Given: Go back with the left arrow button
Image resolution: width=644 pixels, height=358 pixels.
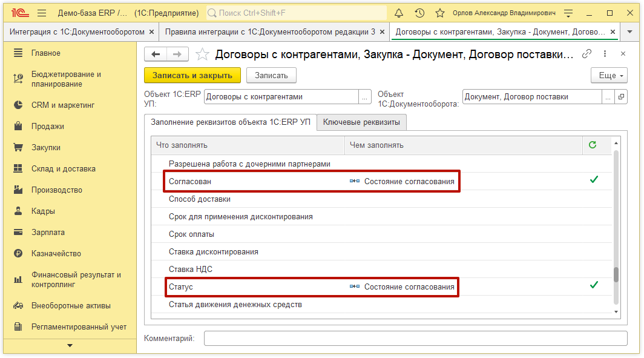Looking at the screenshot, I should tap(156, 55).
